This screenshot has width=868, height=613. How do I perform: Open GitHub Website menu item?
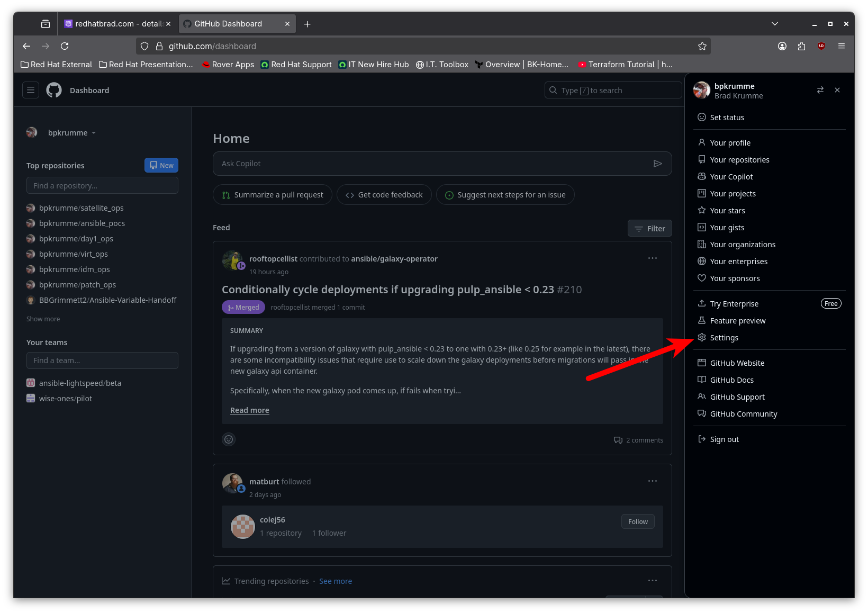770,363
